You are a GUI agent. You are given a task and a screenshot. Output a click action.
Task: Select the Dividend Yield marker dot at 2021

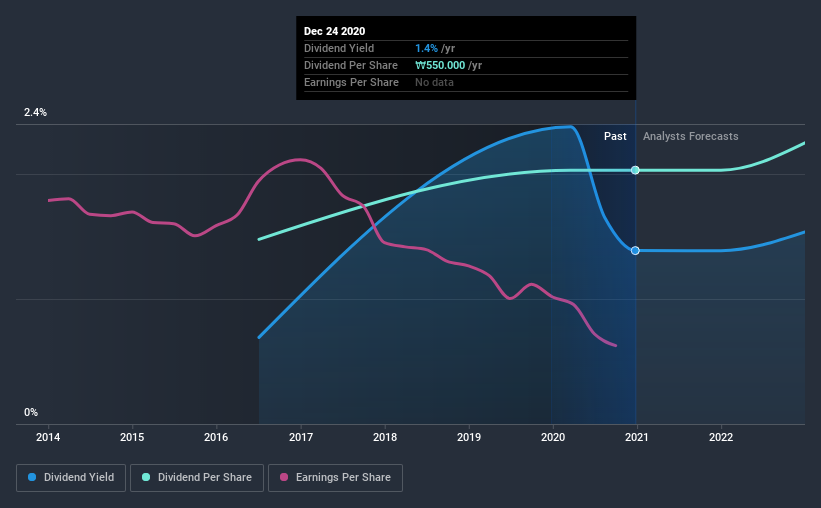(635, 251)
